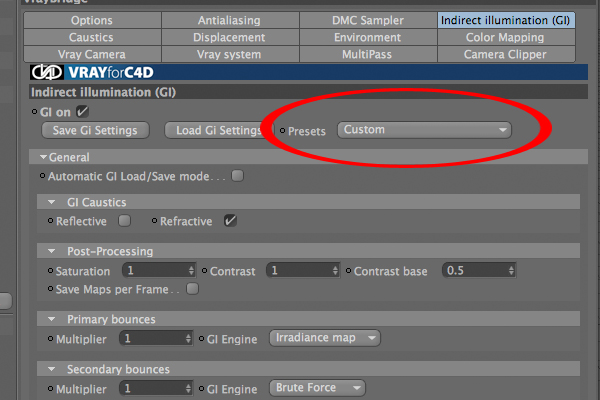Screen dimensions: 600x400
Task: Open the Options tab
Action: [x=92, y=20]
